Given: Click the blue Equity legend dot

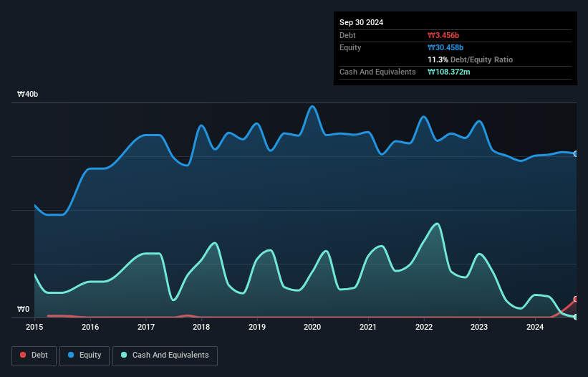Looking at the screenshot, I should [x=71, y=355].
